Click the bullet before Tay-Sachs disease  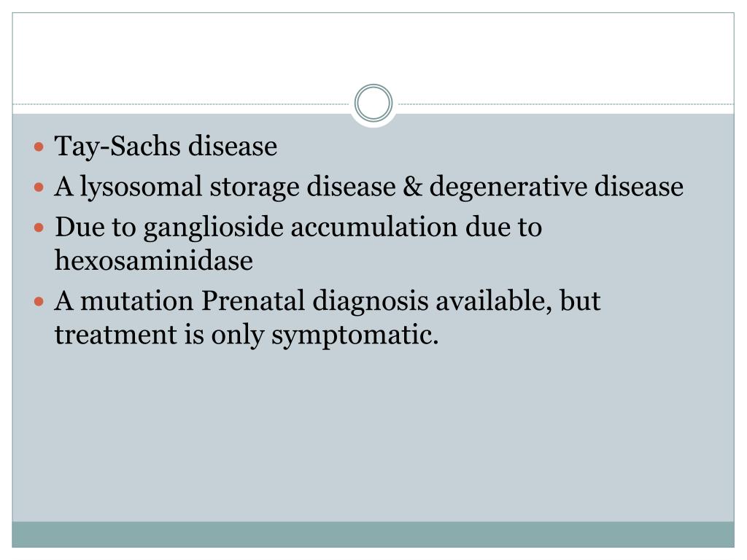coord(39,146)
